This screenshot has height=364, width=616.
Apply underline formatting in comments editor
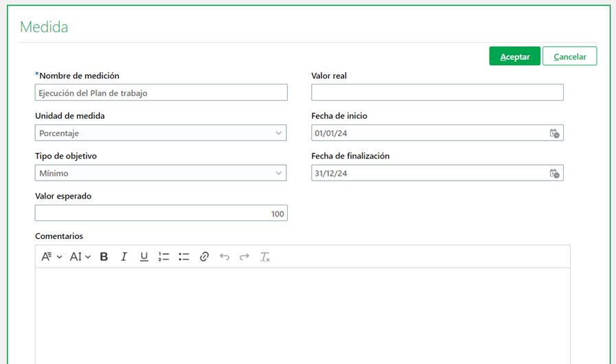pos(144,257)
